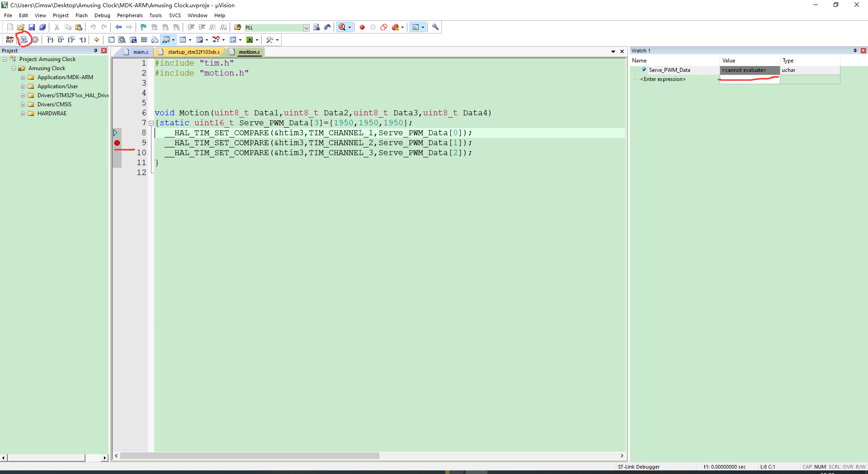This screenshot has width=868, height=474.
Task: Expand the HARDWRAE folder
Action: tap(23, 114)
